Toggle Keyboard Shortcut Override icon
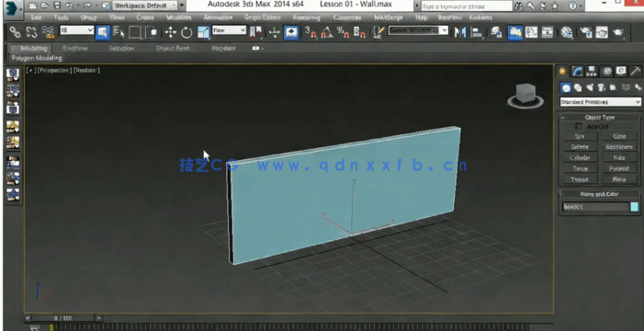 (291, 32)
